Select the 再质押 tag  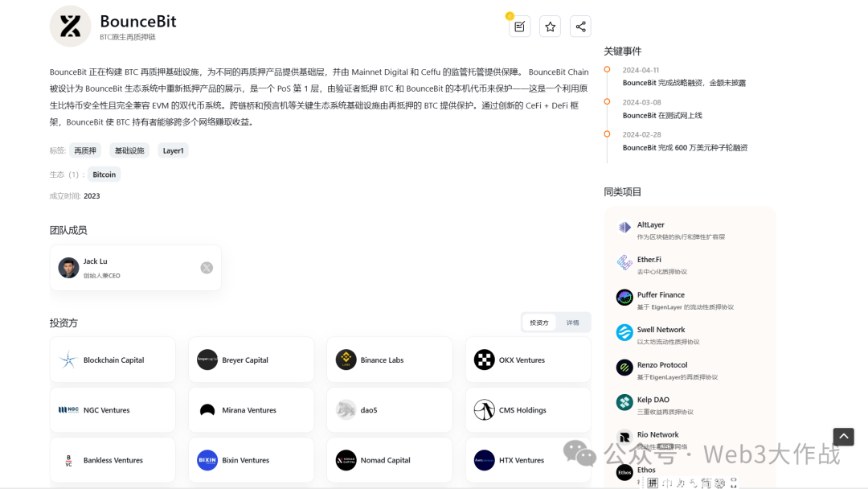85,150
